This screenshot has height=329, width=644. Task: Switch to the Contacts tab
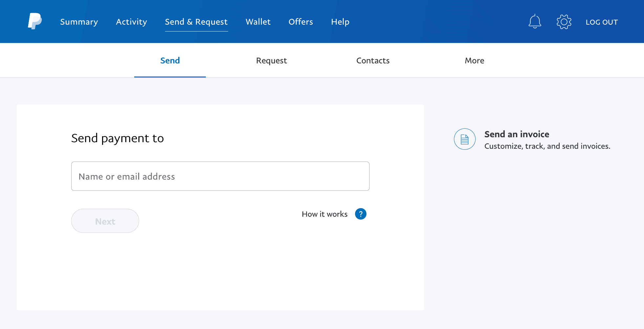click(x=373, y=60)
